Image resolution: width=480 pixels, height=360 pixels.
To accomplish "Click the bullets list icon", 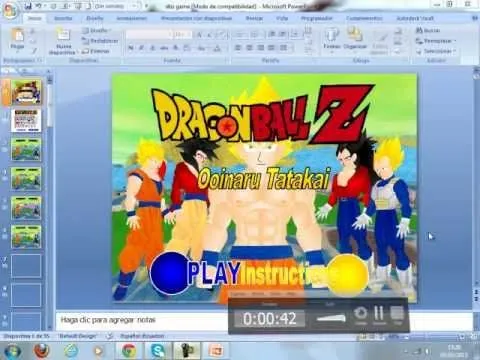I will (x=240, y=34).
